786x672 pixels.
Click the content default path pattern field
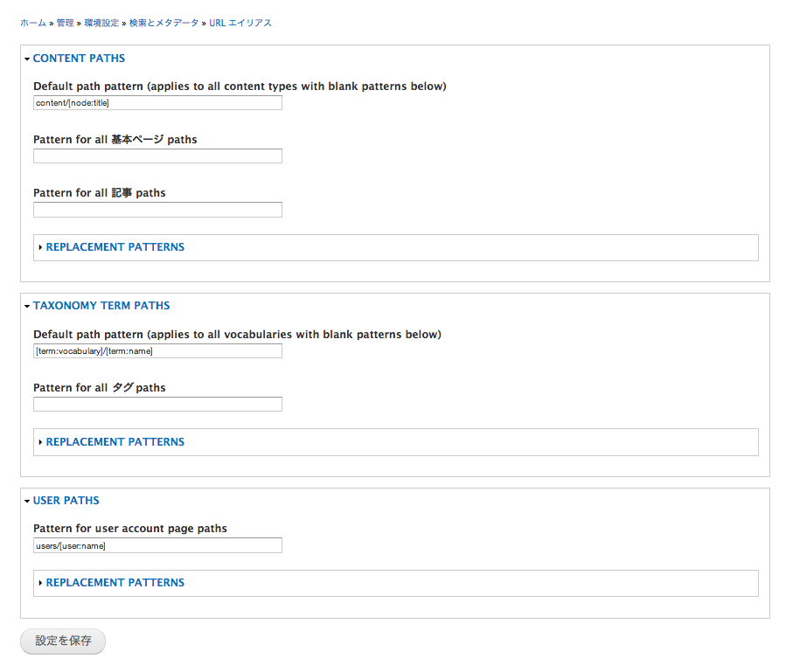[x=157, y=103]
